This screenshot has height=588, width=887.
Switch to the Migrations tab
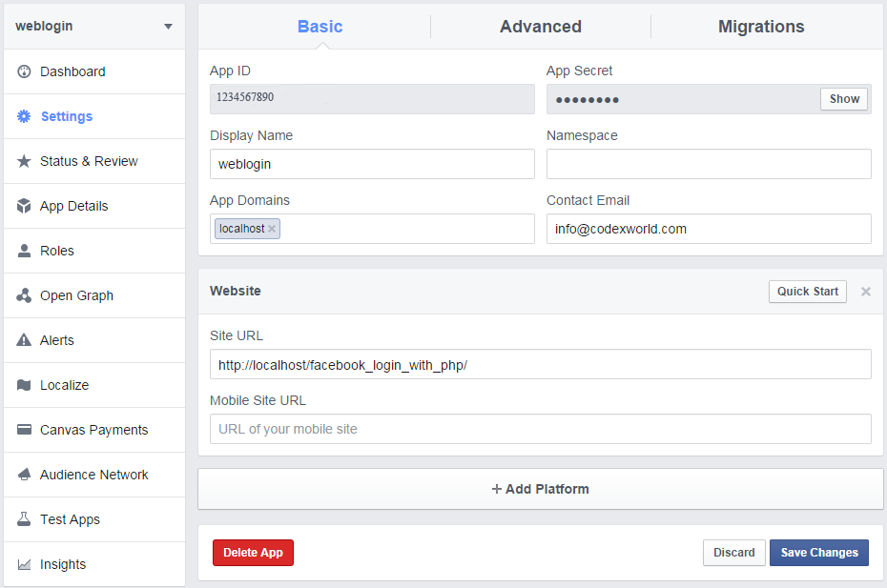(761, 27)
